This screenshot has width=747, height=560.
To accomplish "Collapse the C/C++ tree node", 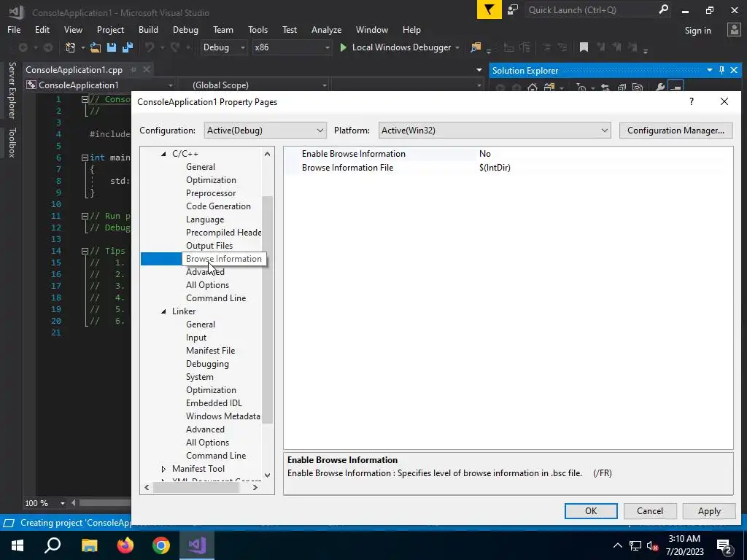I will click(163, 154).
